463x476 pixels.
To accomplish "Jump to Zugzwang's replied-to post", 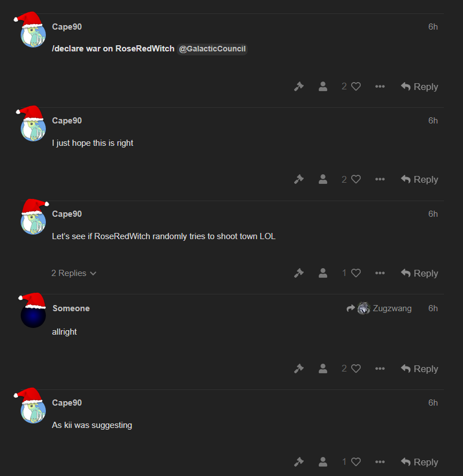I will (x=379, y=308).
